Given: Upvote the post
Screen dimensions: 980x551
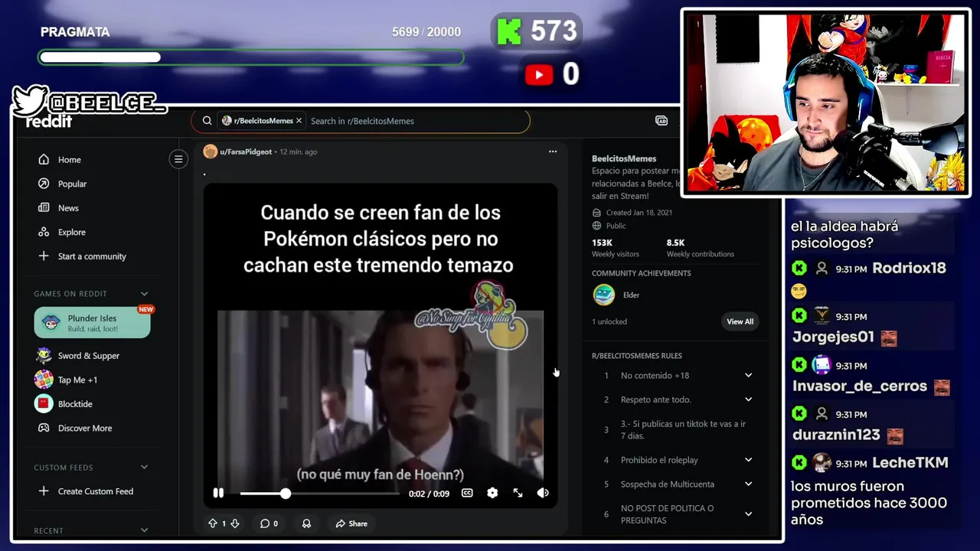Looking at the screenshot, I should (x=213, y=523).
